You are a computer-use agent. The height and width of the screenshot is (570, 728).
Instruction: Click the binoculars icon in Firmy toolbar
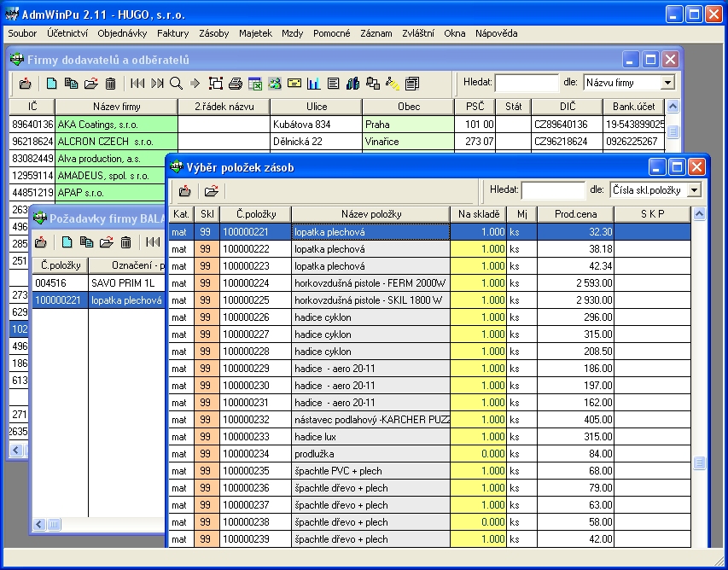[353, 83]
